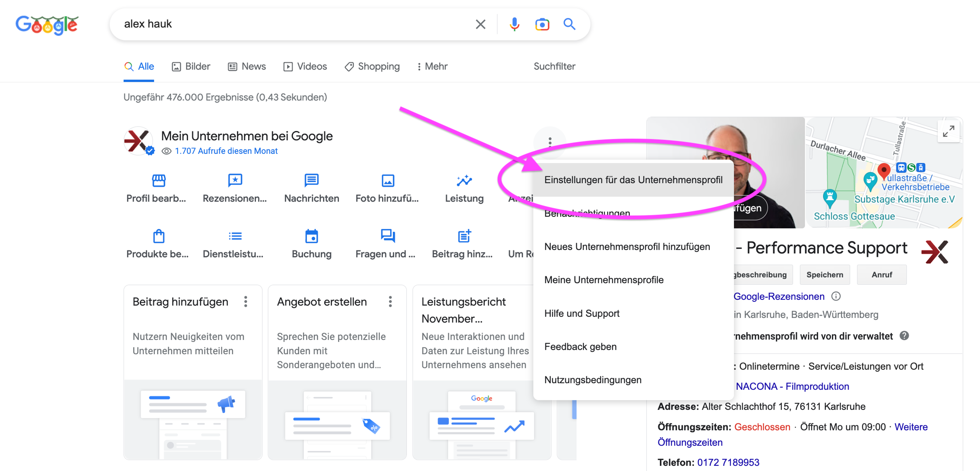
Task: Choose Neues Unternehmensprofil hinzufügen
Action: (x=633, y=246)
